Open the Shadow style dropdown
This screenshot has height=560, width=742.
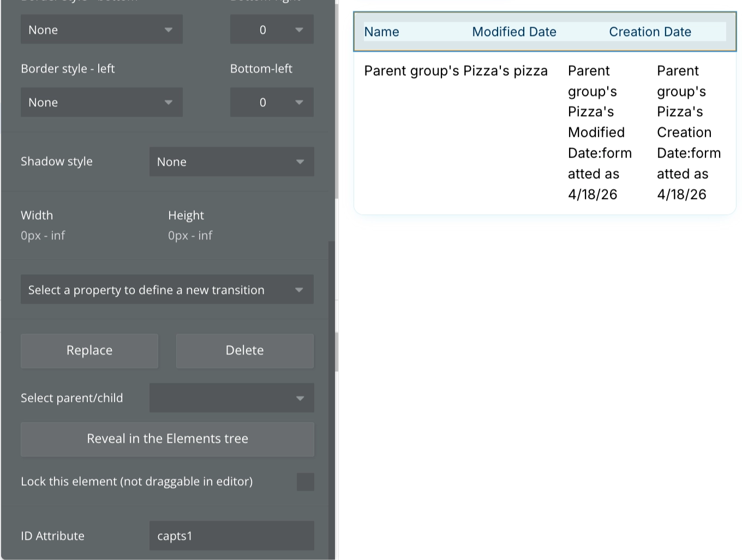(231, 162)
